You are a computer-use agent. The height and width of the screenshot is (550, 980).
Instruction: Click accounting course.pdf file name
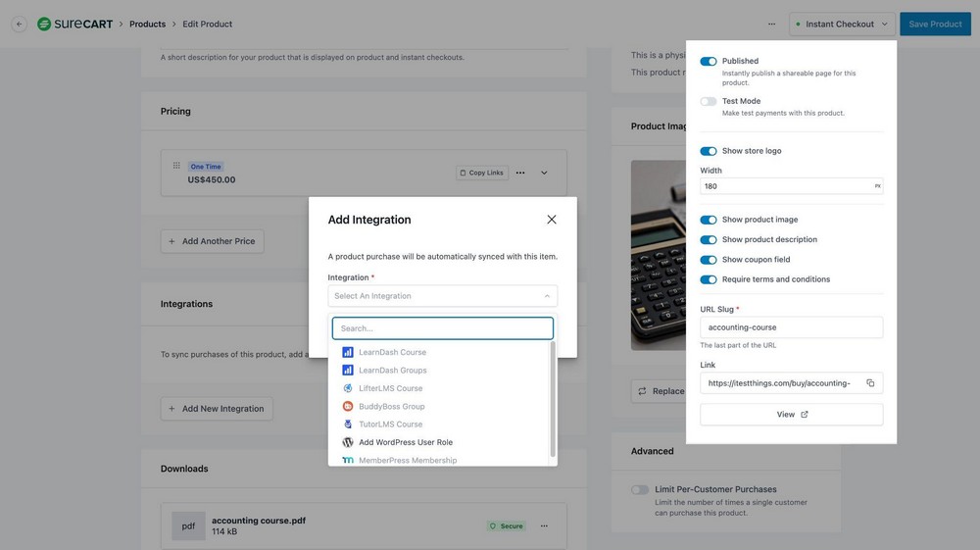click(259, 520)
